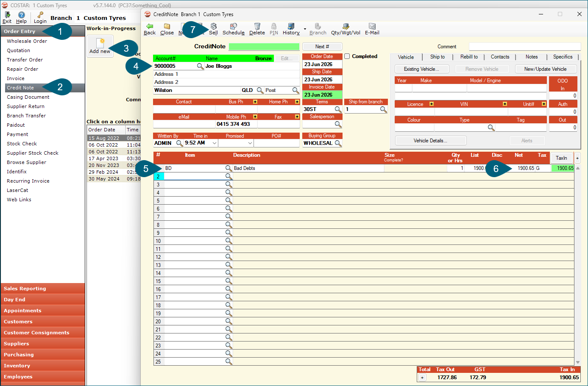
Task: Open the Buying Group WHOLESAL lookup magnifier
Action: coord(338,143)
